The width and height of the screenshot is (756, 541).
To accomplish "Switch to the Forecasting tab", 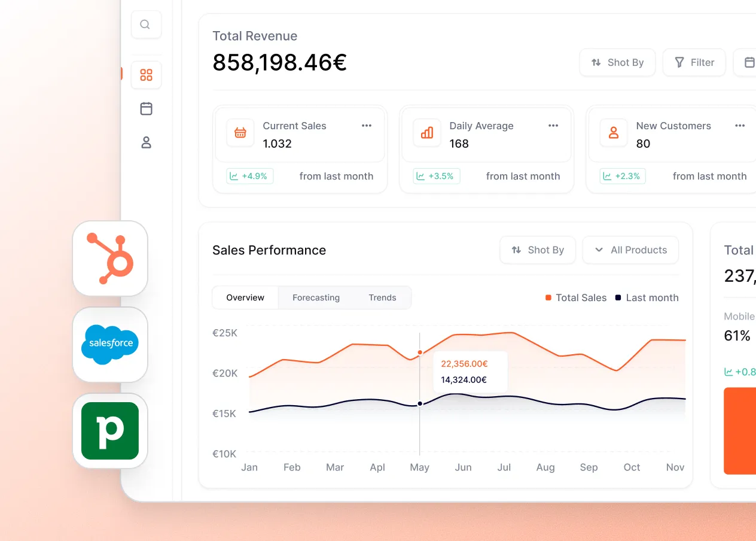I will 316,297.
